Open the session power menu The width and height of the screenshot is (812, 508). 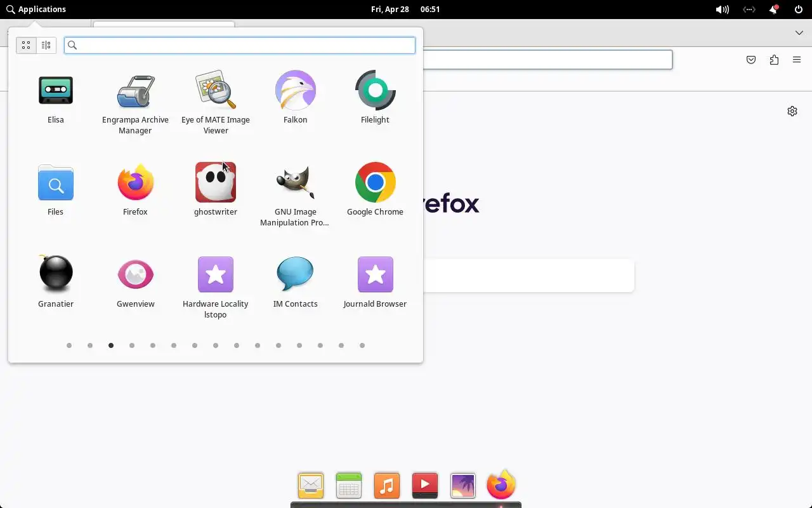[799, 10]
